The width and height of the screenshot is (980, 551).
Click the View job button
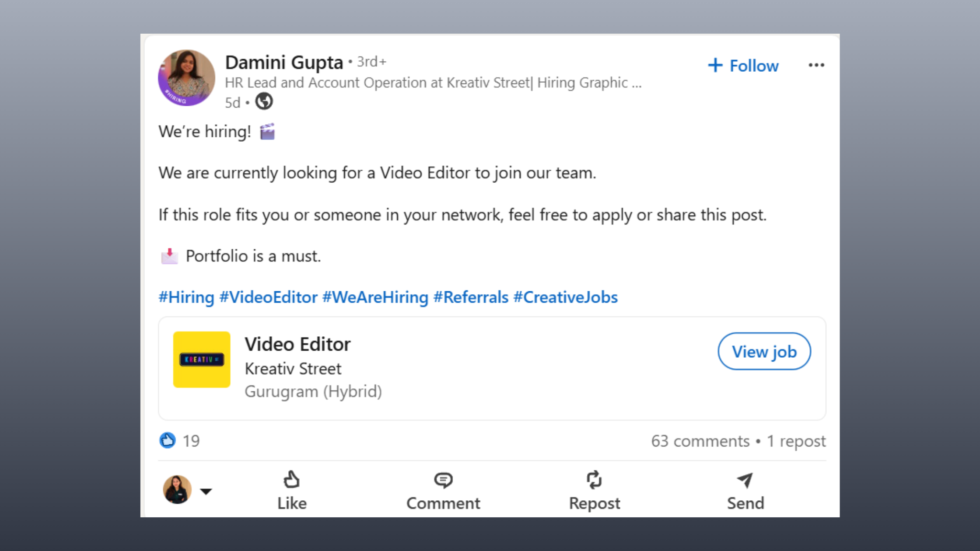tap(764, 351)
